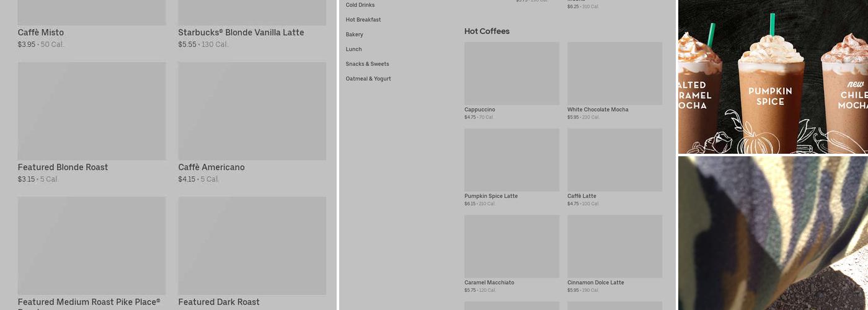Image resolution: width=868 pixels, height=310 pixels.
Task: Open the Featured Medium Roast Pike Place image
Action: pos(92,246)
